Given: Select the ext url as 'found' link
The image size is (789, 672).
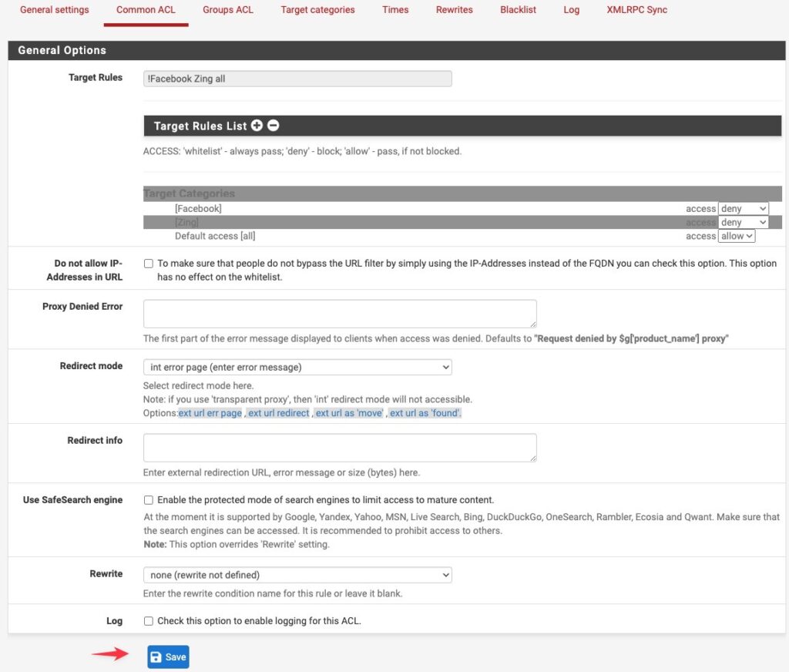Looking at the screenshot, I should [x=425, y=413].
